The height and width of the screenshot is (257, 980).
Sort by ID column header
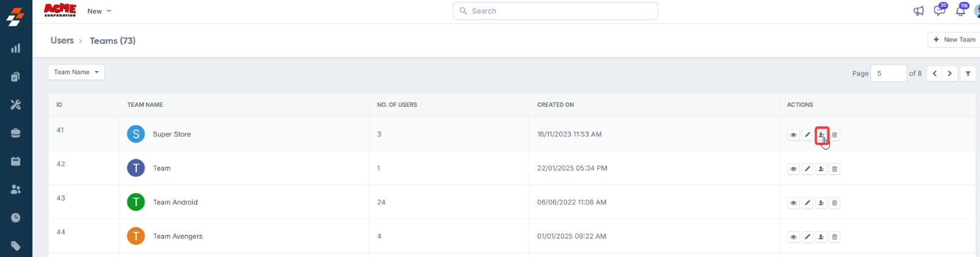coord(59,105)
